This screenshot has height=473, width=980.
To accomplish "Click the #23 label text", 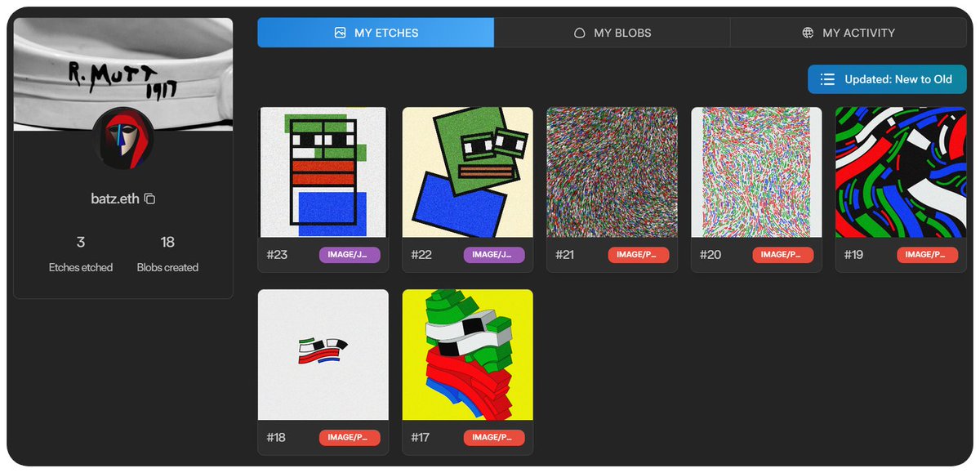I will coord(278,255).
